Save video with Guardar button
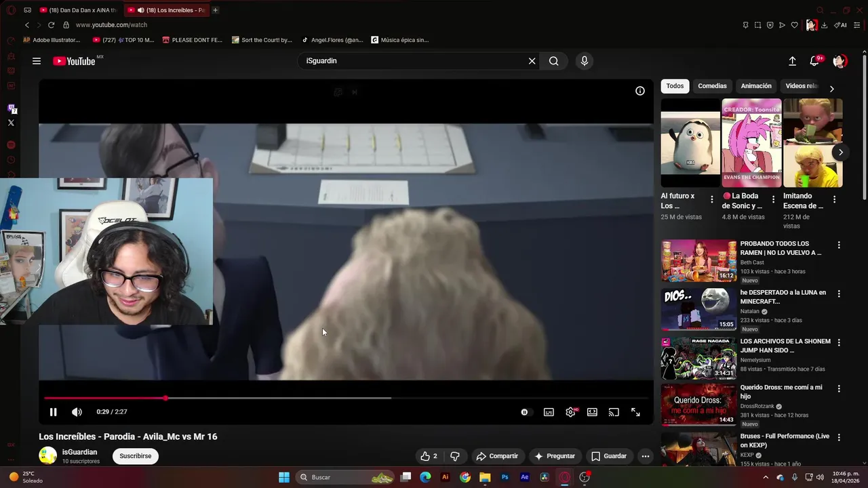 click(x=609, y=456)
